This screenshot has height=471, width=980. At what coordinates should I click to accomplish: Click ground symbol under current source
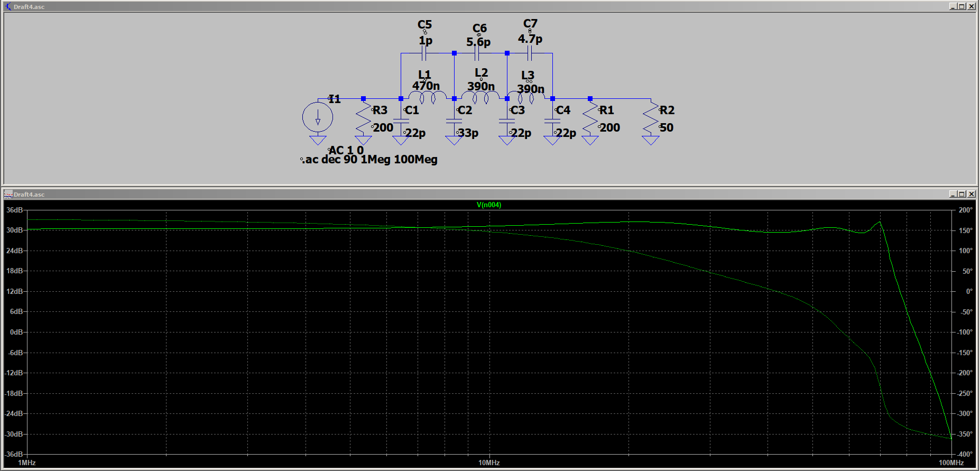click(318, 140)
